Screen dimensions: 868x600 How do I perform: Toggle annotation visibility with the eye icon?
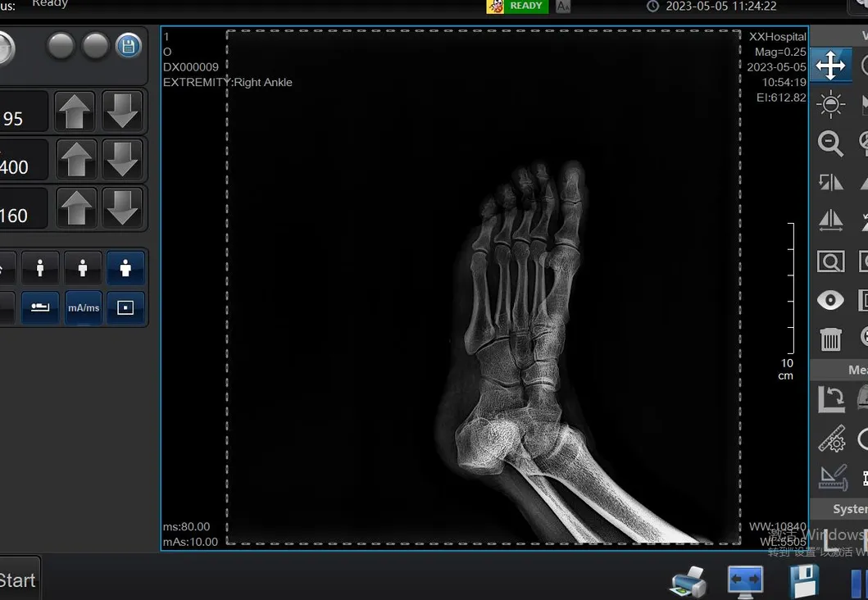pyautogui.click(x=830, y=300)
